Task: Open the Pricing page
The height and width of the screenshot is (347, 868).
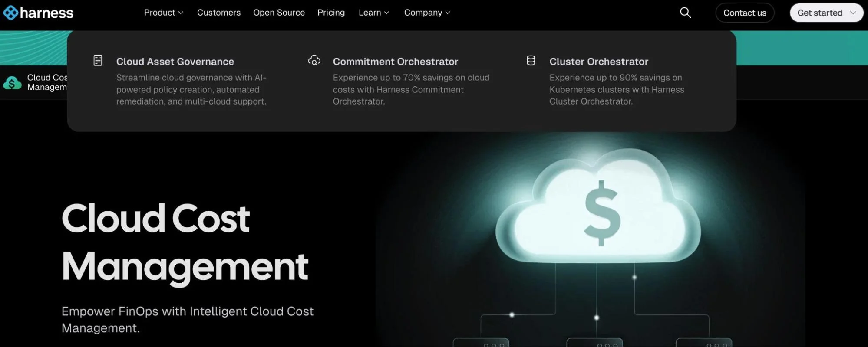Action: click(331, 13)
